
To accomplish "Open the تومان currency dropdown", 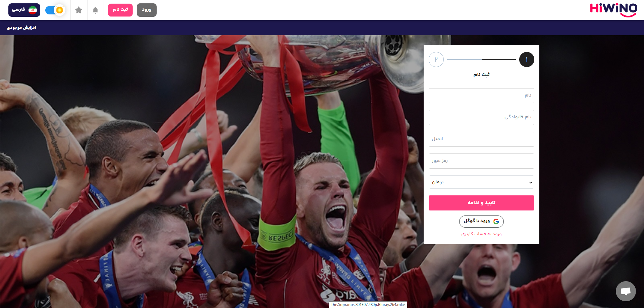I will pyautogui.click(x=481, y=182).
